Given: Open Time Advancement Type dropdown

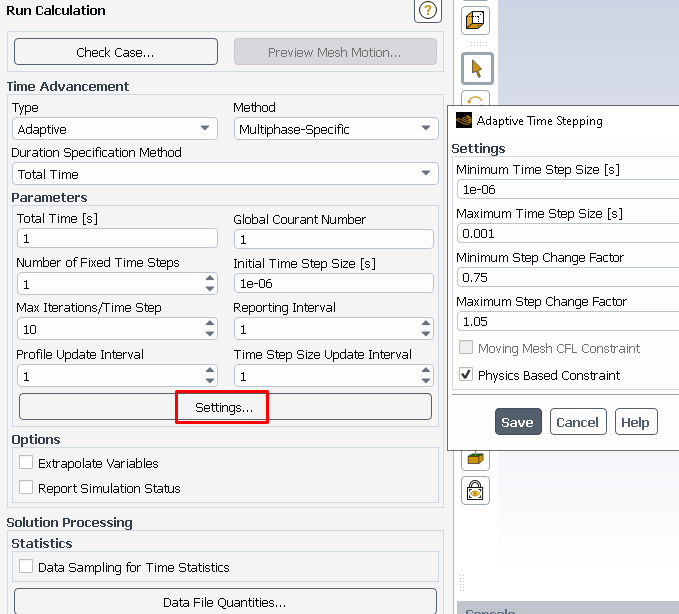Looking at the screenshot, I should [x=115, y=129].
